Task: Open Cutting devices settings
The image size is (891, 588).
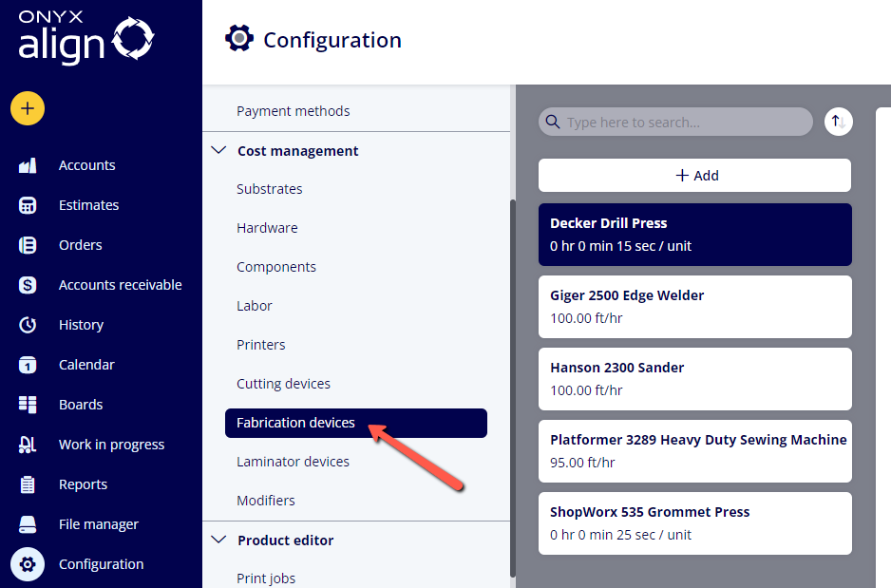Action: coord(283,384)
